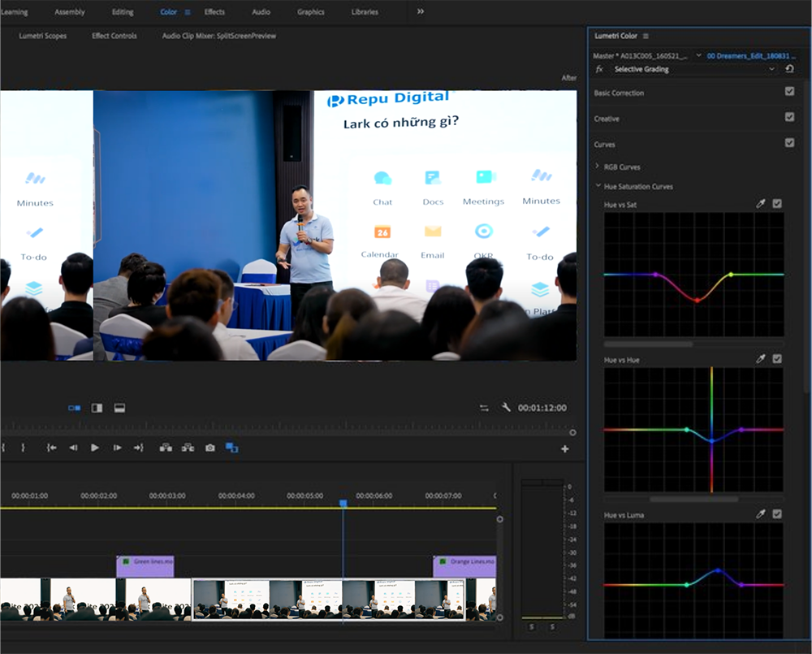The width and height of the screenshot is (812, 654).
Task: Click the Hue vs Hue horizontal scrollbar
Action: click(694, 499)
